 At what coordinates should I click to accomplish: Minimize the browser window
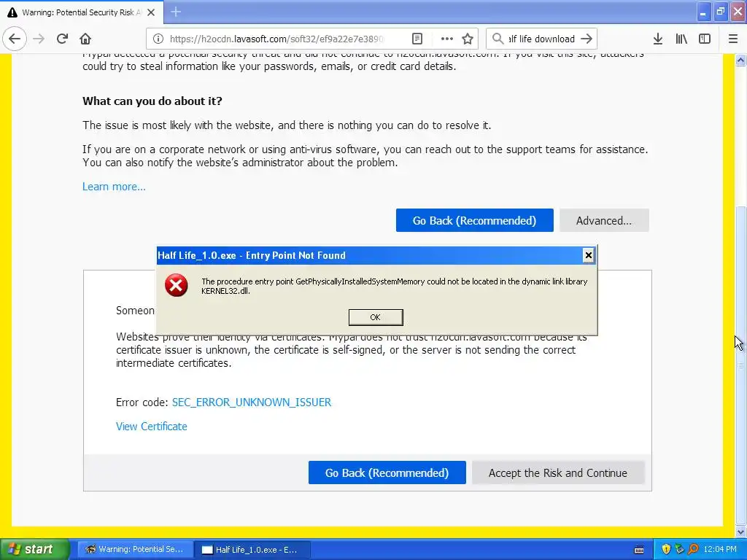click(x=703, y=12)
